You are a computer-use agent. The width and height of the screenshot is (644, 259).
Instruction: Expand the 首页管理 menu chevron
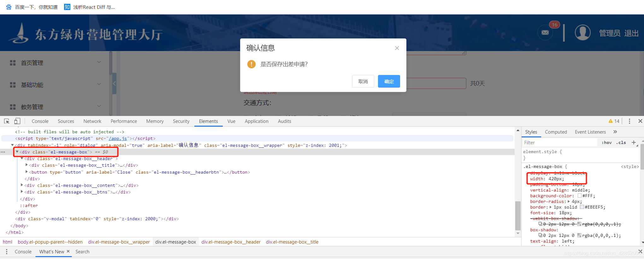pyautogui.click(x=99, y=62)
